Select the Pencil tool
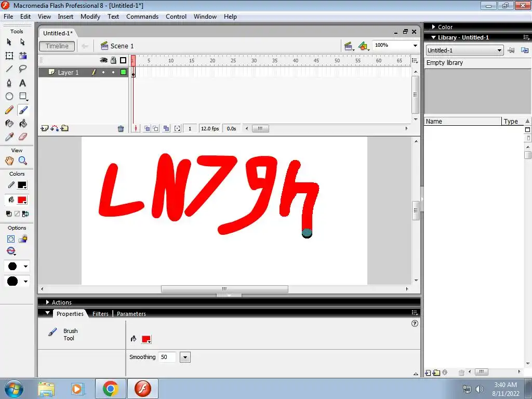The image size is (532, 399). pos(9,110)
